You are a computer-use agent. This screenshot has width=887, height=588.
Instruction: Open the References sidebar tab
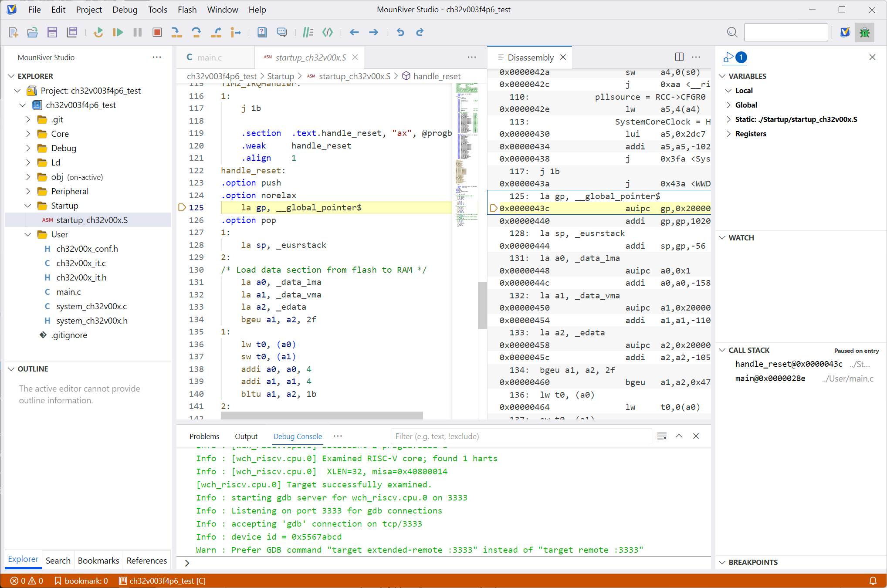(147, 561)
